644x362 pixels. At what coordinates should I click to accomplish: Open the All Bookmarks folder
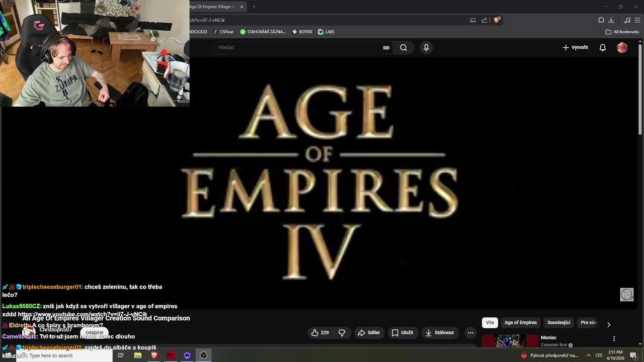(x=622, y=32)
